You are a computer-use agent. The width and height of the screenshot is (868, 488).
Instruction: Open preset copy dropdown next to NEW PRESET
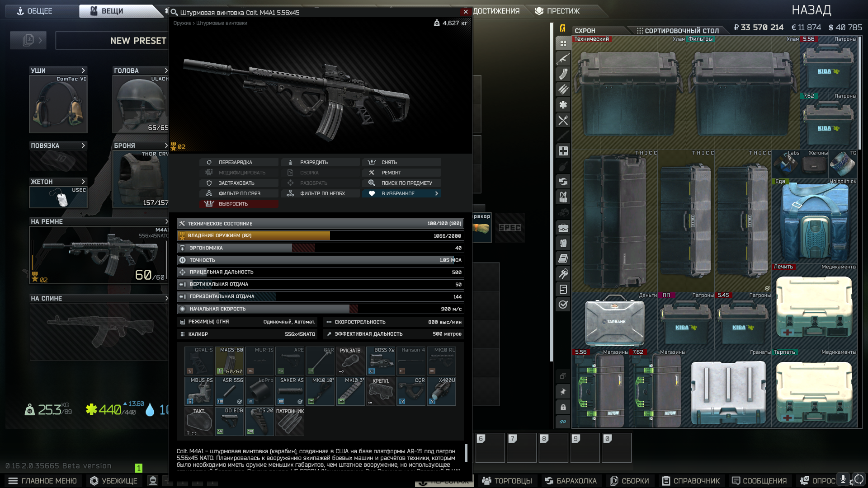pos(28,40)
